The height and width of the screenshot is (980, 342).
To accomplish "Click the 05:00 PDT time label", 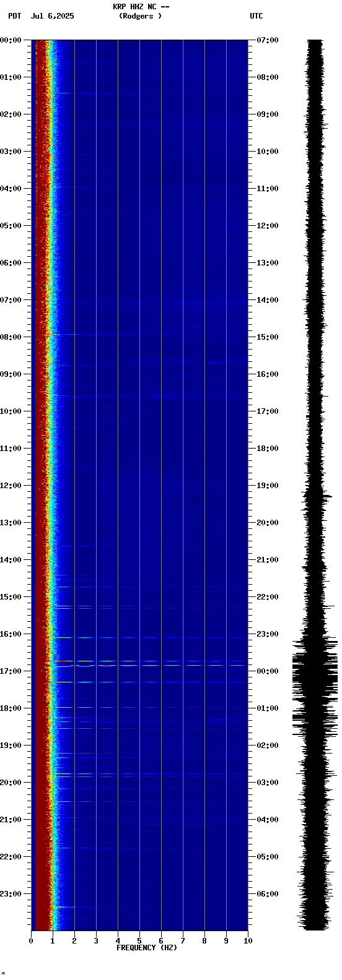I will (x=11, y=226).
